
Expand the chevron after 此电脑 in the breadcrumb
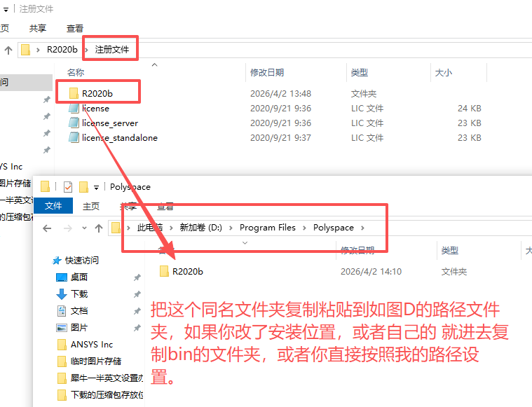click(x=171, y=228)
